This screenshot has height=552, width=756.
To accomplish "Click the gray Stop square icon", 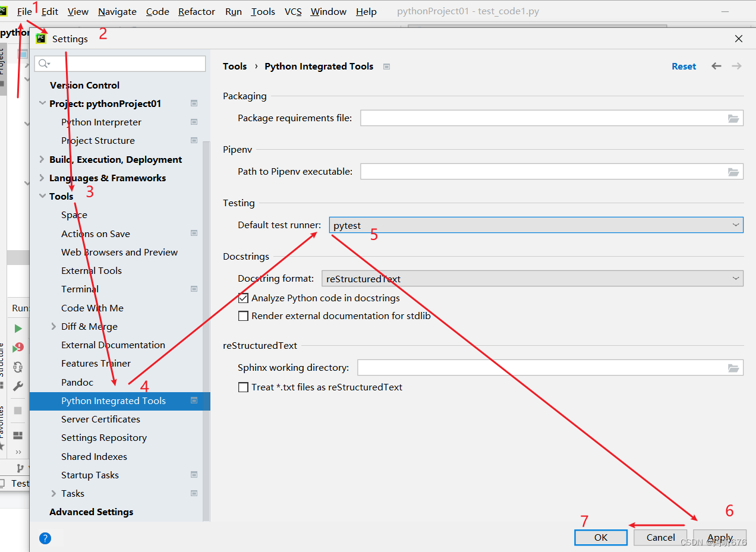I will pos(18,411).
